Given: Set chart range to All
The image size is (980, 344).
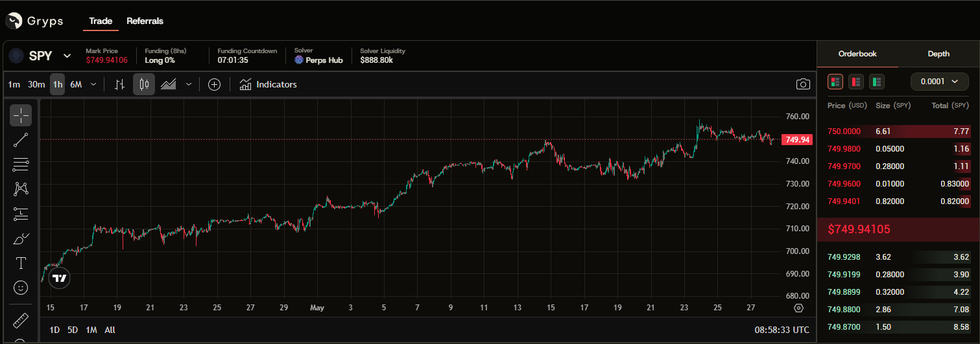Looking at the screenshot, I should coord(110,330).
